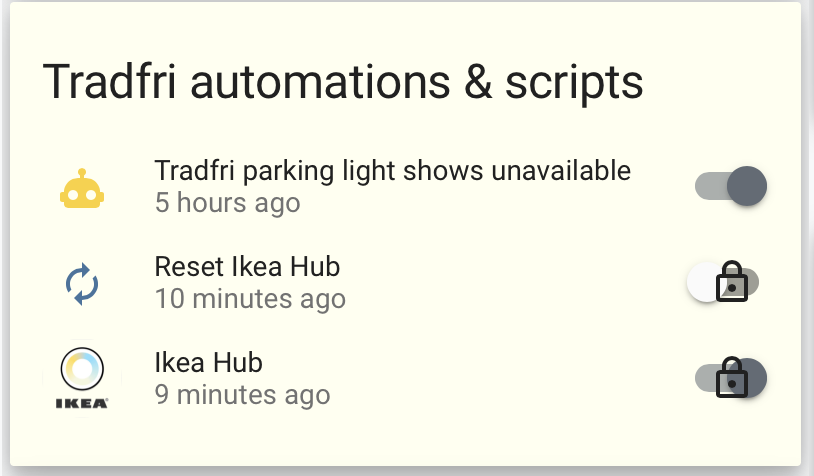814x476 pixels.
Task: Toggle Tradfri parking light automation switch
Action: pos(731,186)
